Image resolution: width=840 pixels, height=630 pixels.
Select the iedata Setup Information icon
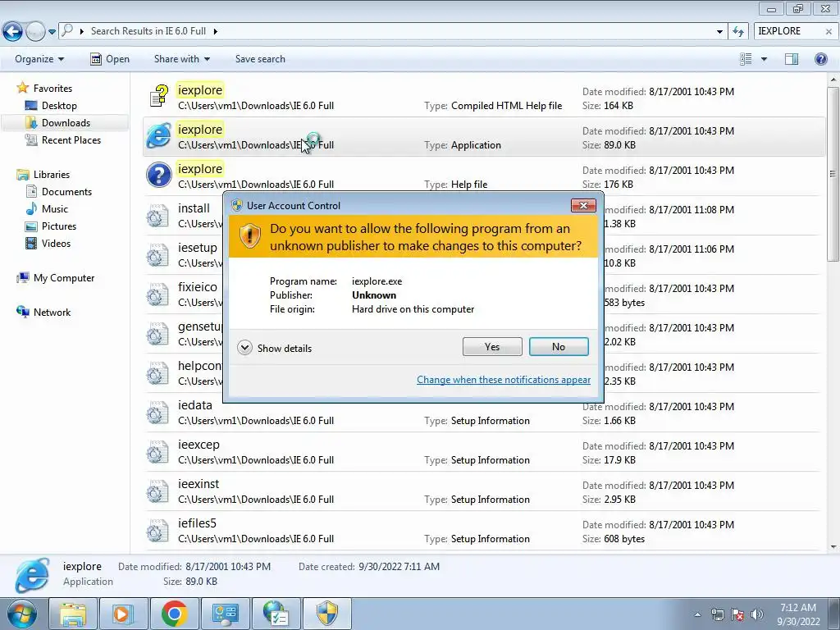click(157, 413)
